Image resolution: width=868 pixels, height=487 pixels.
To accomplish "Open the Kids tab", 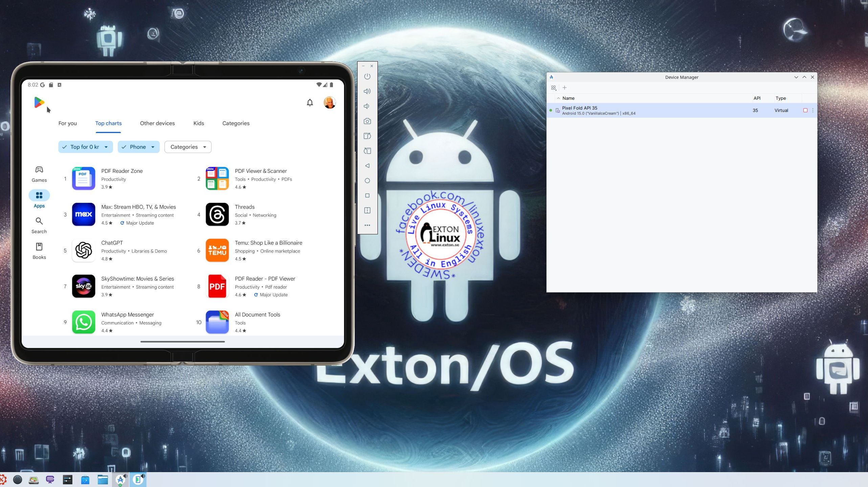I will 199,123.
